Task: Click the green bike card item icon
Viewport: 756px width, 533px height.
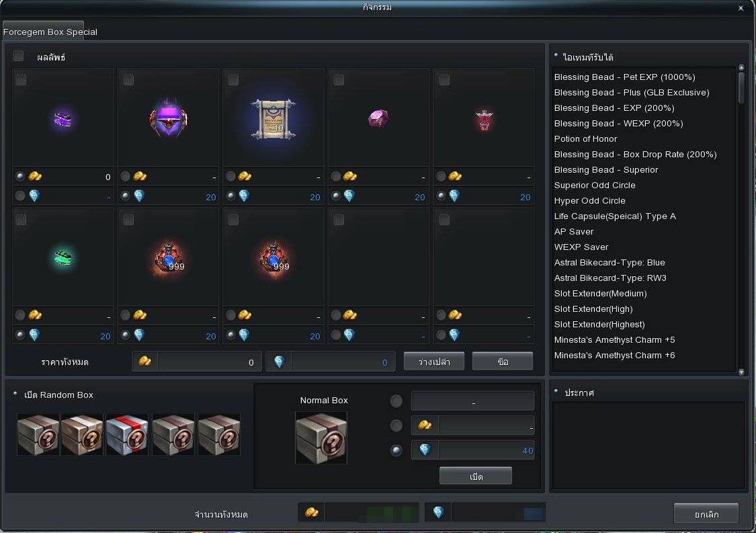Action: 63,258
